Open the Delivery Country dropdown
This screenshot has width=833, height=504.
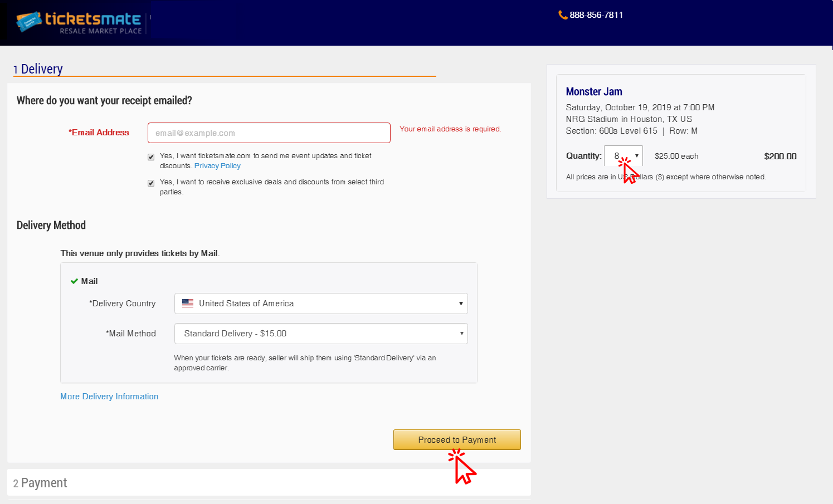321,304
